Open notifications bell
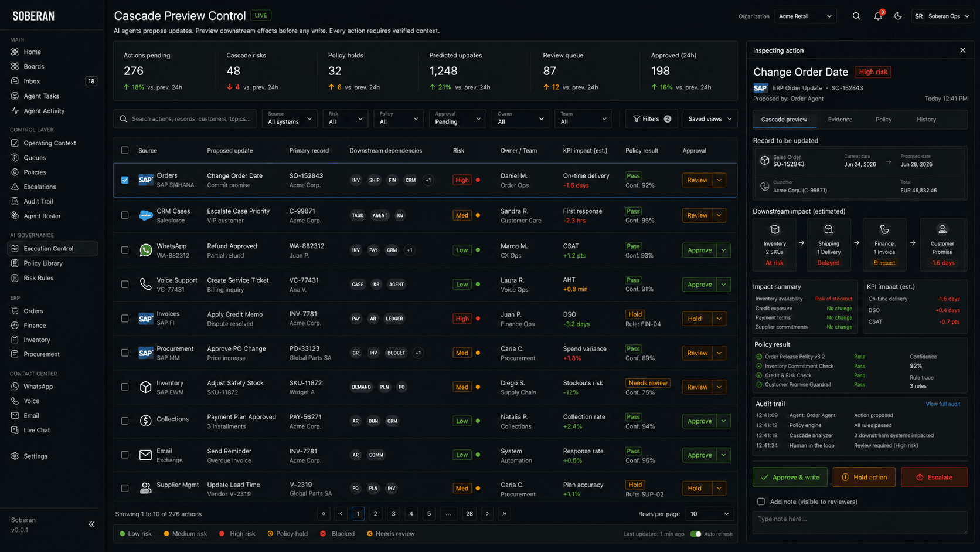 click(x=878, y=16)
